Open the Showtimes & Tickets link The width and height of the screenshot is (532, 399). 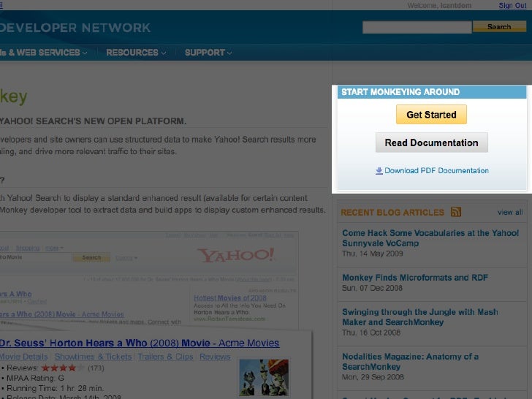click(x=93, y=357)
